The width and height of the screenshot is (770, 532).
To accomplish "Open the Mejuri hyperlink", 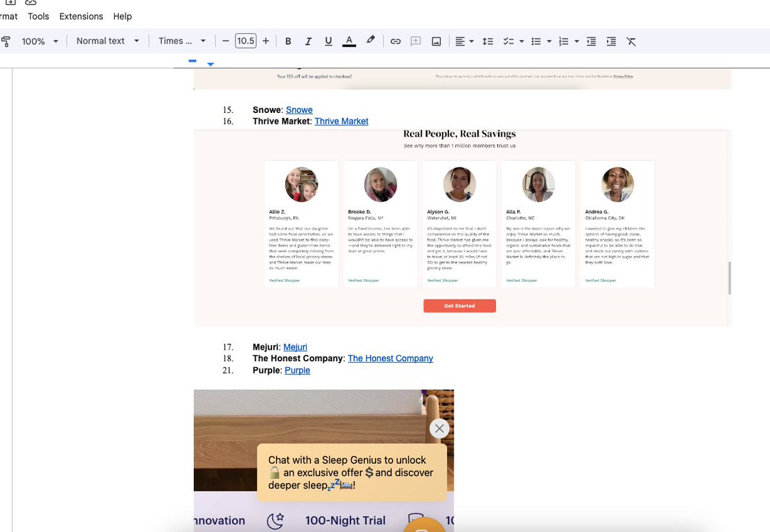I will point(295,347).
